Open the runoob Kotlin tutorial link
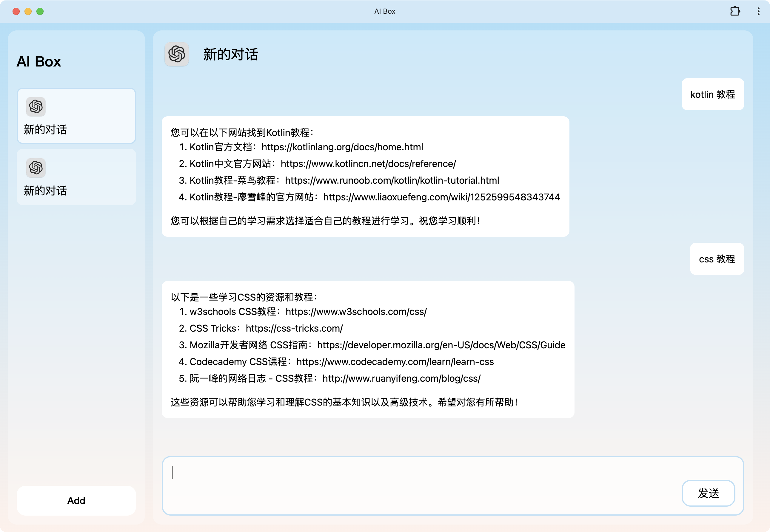 pos(392,180)
